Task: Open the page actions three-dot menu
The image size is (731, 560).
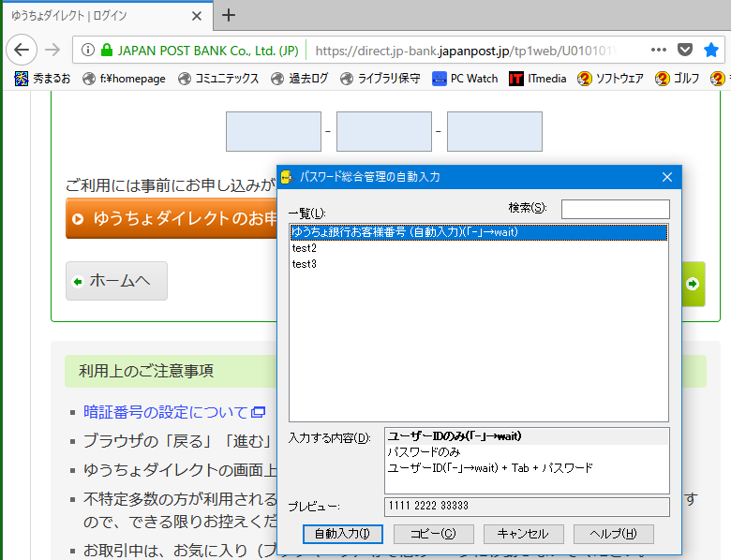Action: pos(658,50)
